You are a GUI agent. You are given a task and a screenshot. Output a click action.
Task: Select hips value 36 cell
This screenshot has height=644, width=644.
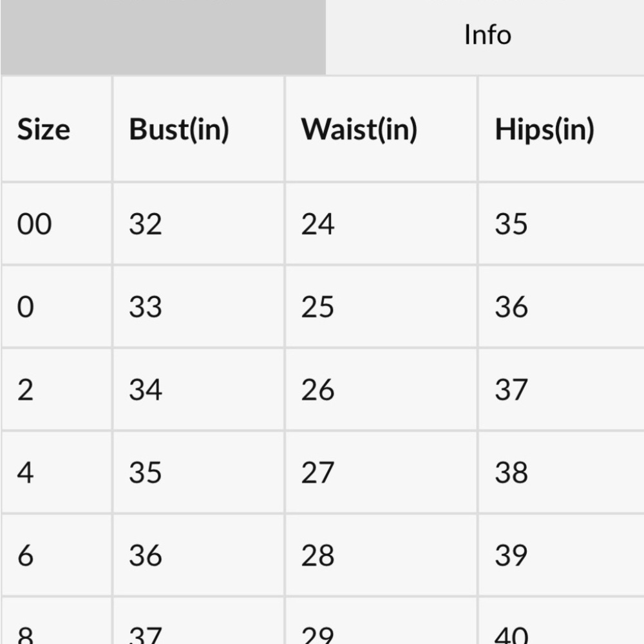[562, 307]
